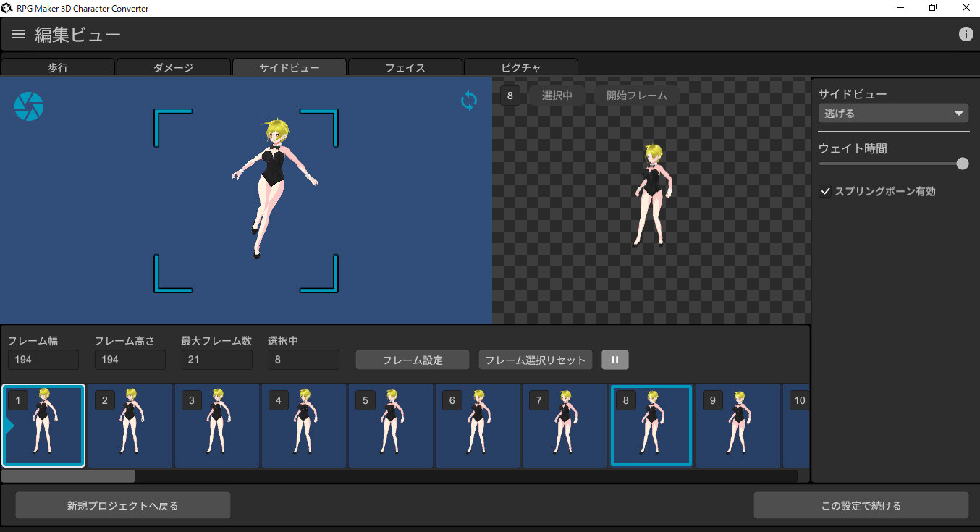
Task: Open the フェイス tab
Action: pos(405,67)
